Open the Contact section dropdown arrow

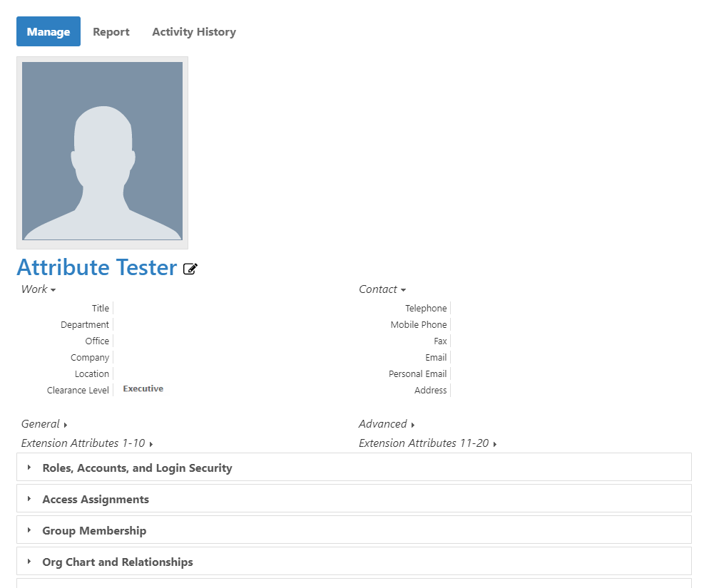click(403, 289)
